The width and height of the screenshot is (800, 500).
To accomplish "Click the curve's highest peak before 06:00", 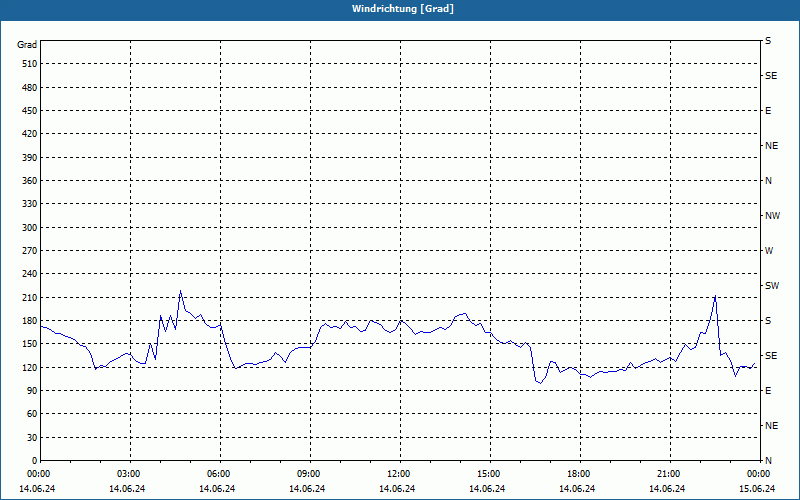I will pos(180,291).
